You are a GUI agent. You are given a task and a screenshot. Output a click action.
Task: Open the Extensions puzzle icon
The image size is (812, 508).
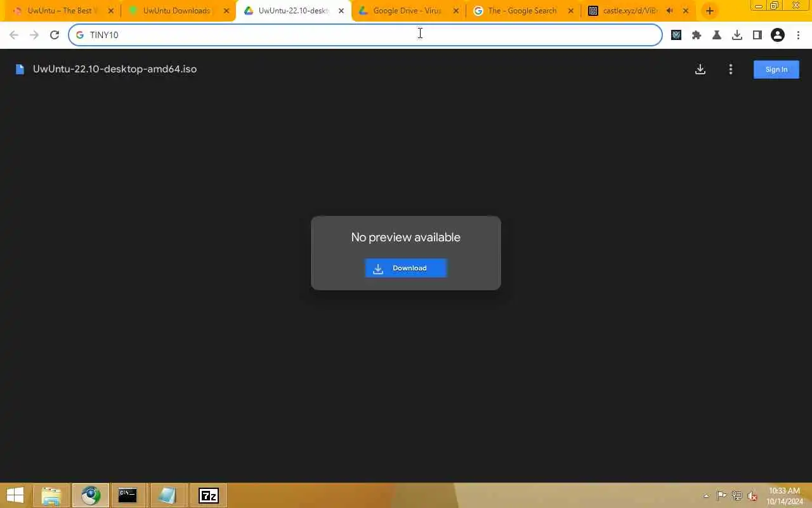pos(697,35)
